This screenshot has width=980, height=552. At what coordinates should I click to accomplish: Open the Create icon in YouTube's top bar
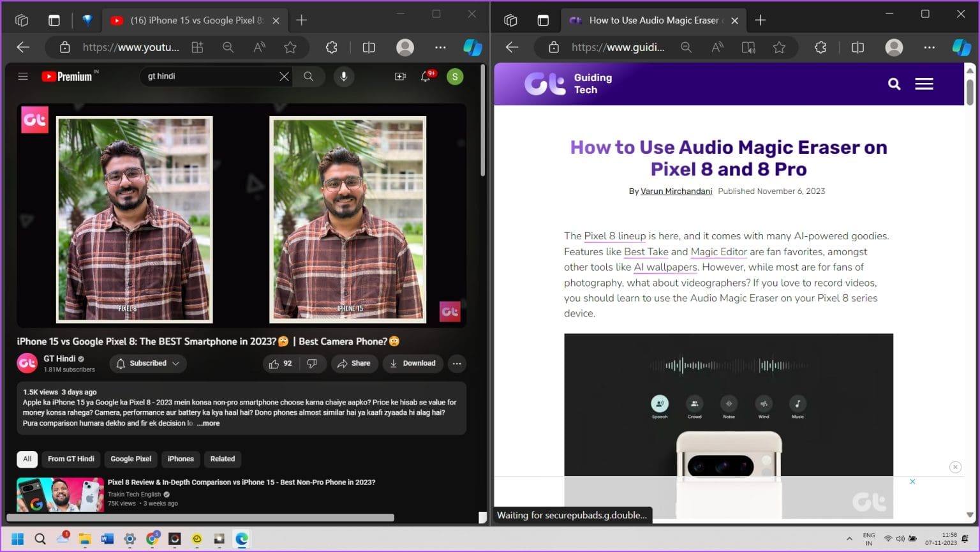(x=400, y=77)
